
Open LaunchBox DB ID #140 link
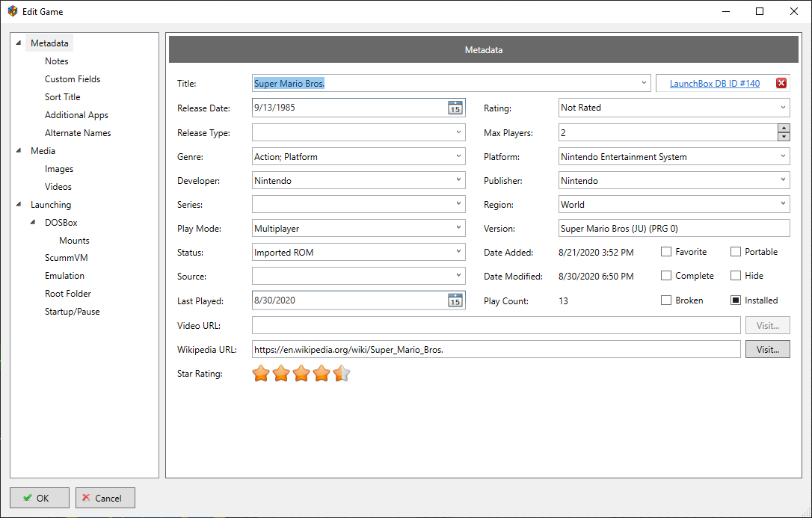point(715,83)
